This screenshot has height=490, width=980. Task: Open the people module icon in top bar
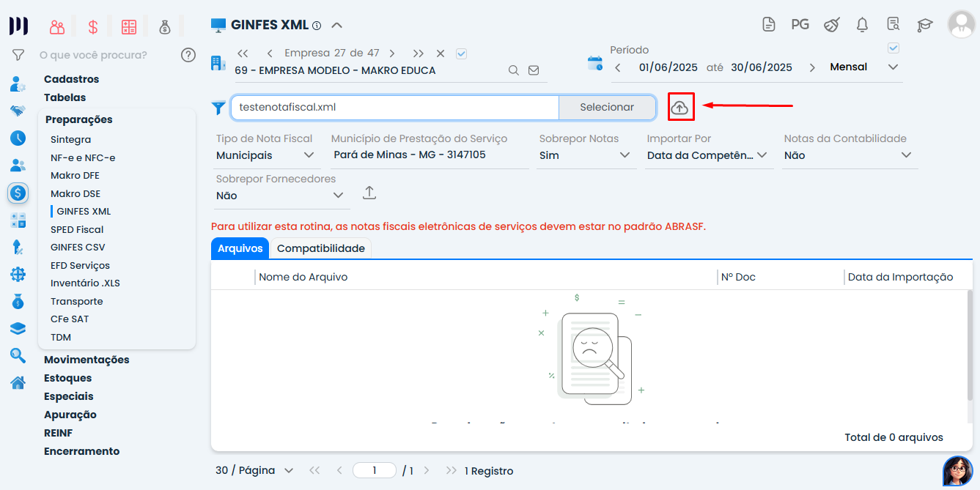[57, 28]
